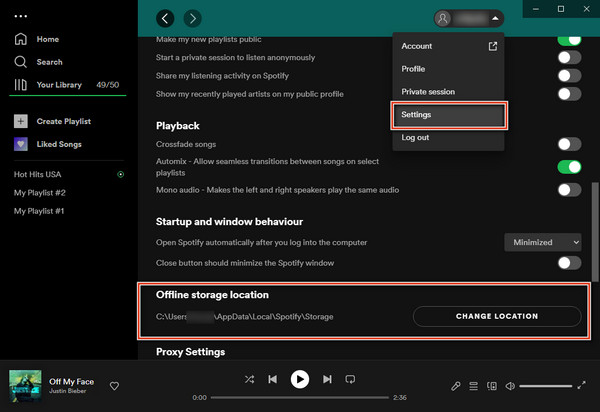The width and height of the screenshot is (600, 412).
Task: Skip to the next track
Action: tap(327, 380)
